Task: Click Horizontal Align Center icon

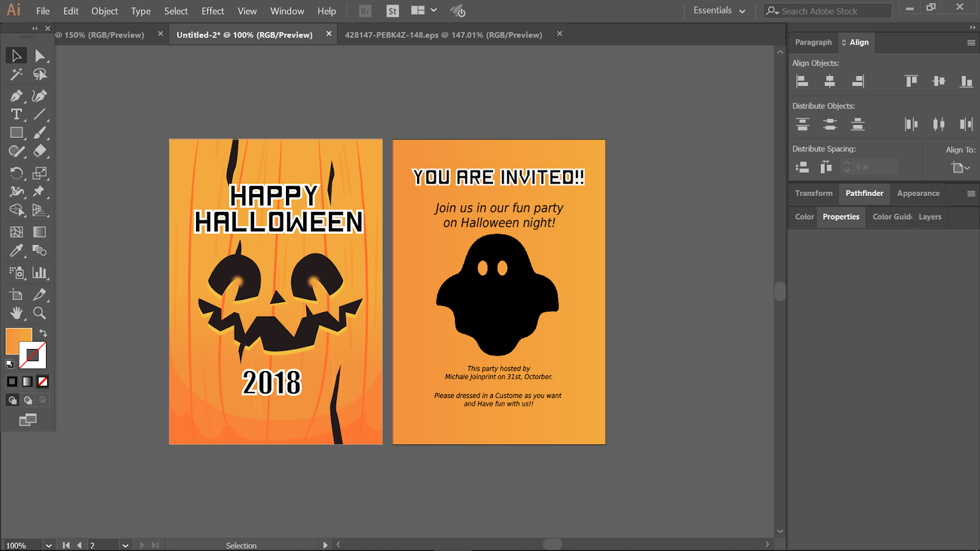Action: coord(830,81)
